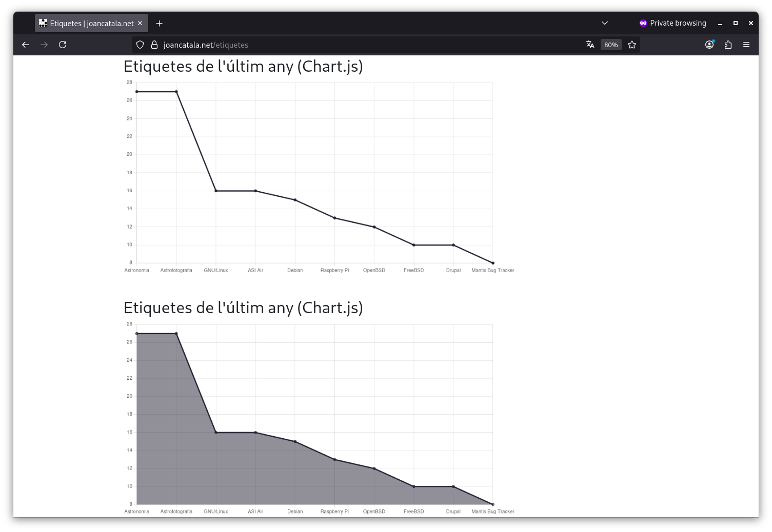Image resolution: width=772 pixels, height=532 pixels.
Task: Bookmark this page with the star icon
Action: [x=632, y=45]
